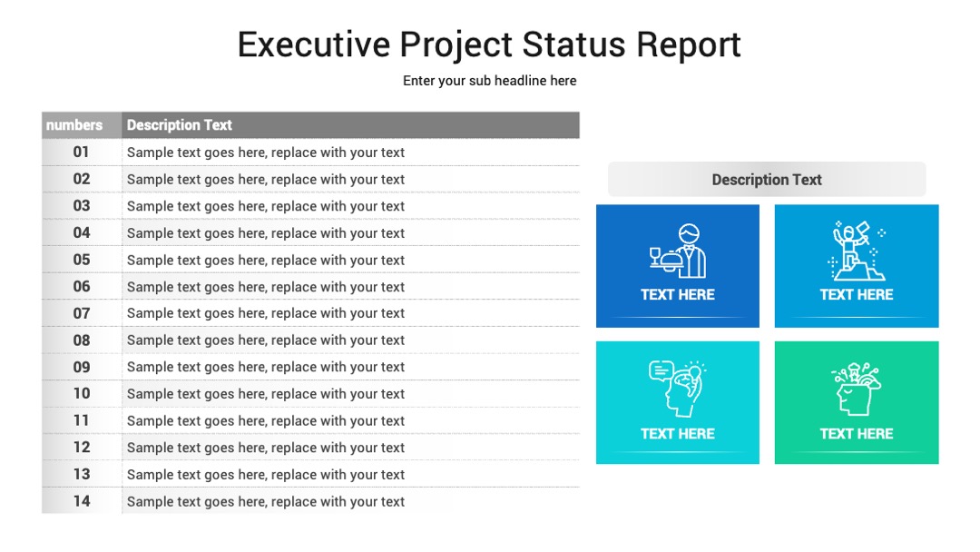Click the sub headline placeholder text
The width and height of the screenshot is (980, 552).
pyautogui.click(x=489, y=81)
